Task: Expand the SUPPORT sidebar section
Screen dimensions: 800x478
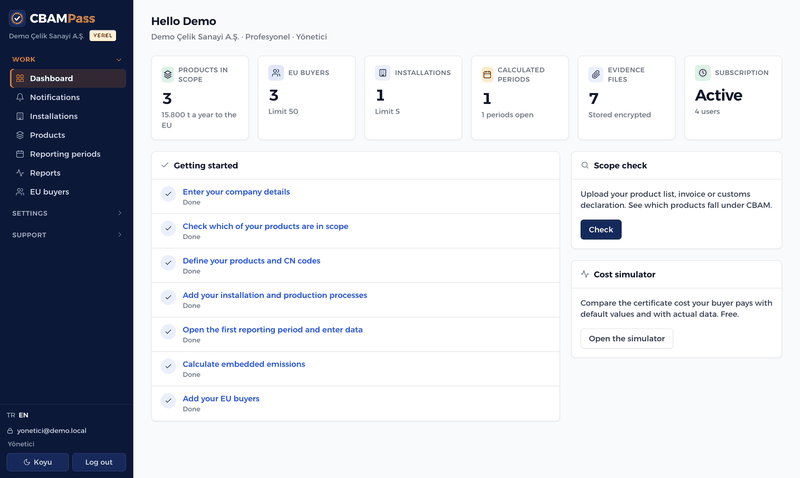Action: [67, 235]
